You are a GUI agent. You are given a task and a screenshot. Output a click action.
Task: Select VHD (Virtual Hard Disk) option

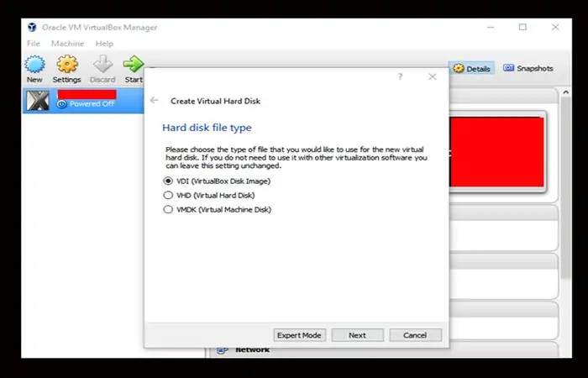pyautogui.click(x=168, y=195)
